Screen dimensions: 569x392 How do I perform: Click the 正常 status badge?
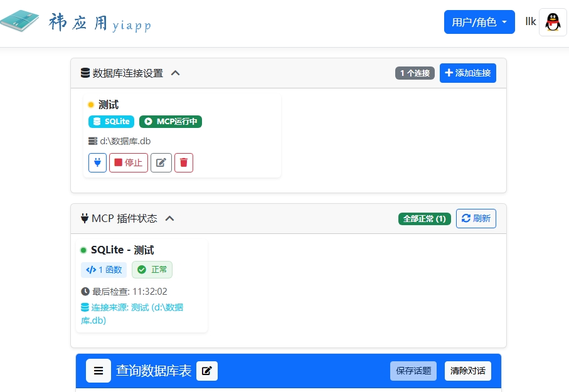[x=152, y=270]
